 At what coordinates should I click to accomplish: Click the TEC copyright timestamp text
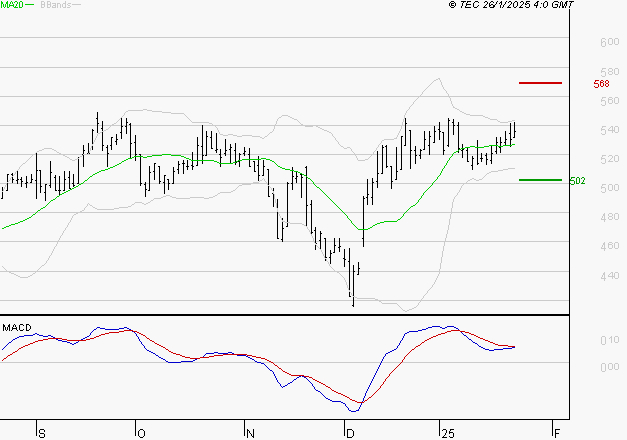click(511, 4)
